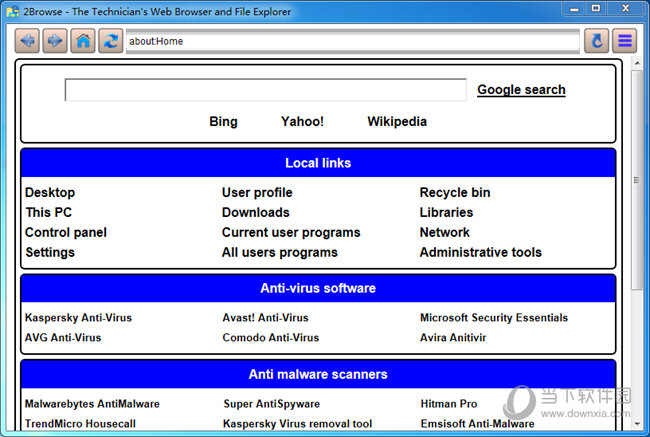Screen dimensions: 650x437
Task: Click the Anti malware scanners header
Action: click(x=318, y=374)
